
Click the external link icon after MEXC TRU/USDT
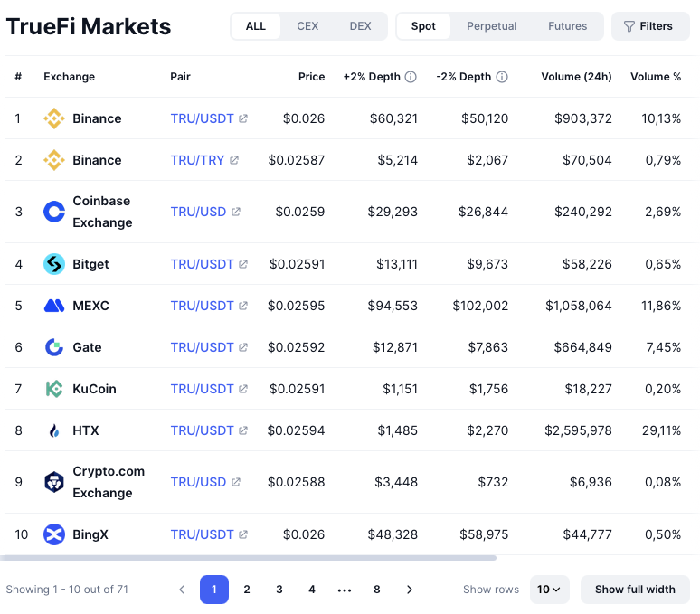(243, 306)
